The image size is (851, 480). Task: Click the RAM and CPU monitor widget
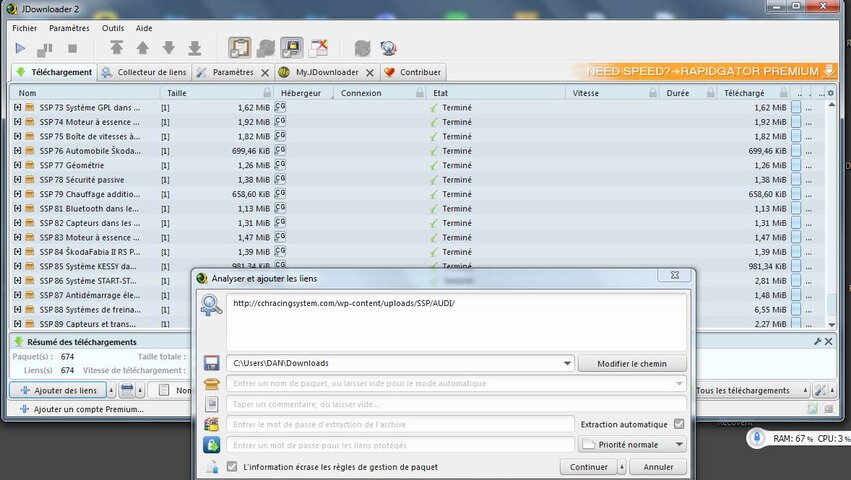pos(798,438)
